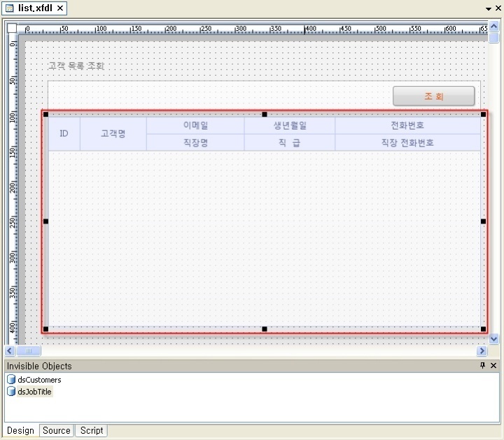Click the dsCustomers dataset icon
Screen dimensions: 504x440
click(11, 380)
